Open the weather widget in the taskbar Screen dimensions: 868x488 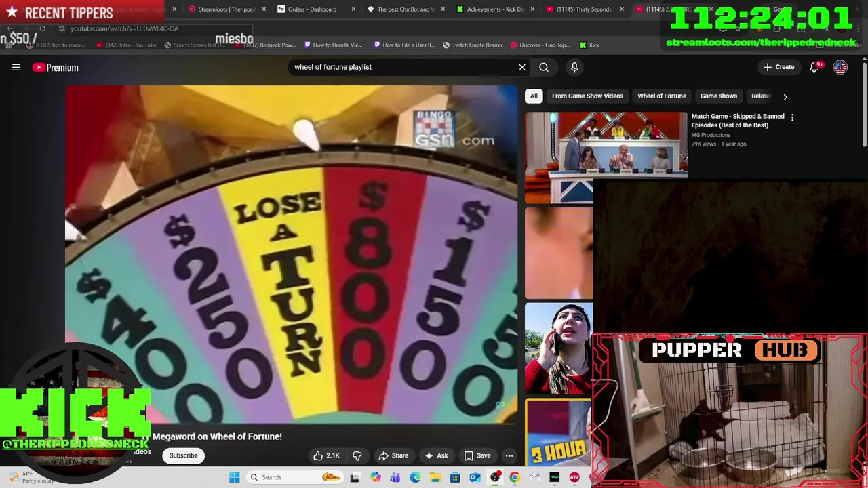tap(31, 477)
